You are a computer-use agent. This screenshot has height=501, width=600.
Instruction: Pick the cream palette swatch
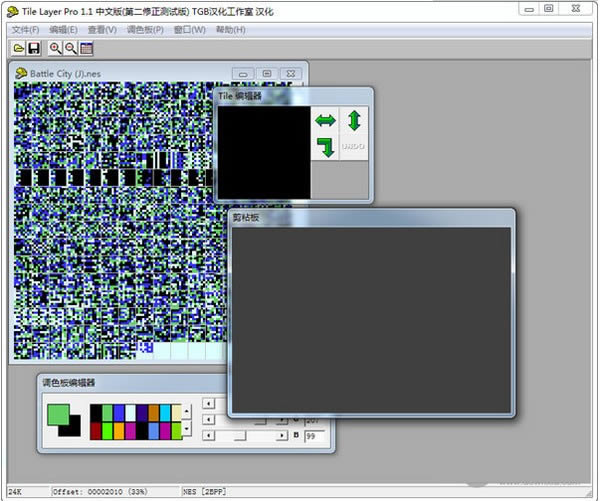[x=176, y=413]
